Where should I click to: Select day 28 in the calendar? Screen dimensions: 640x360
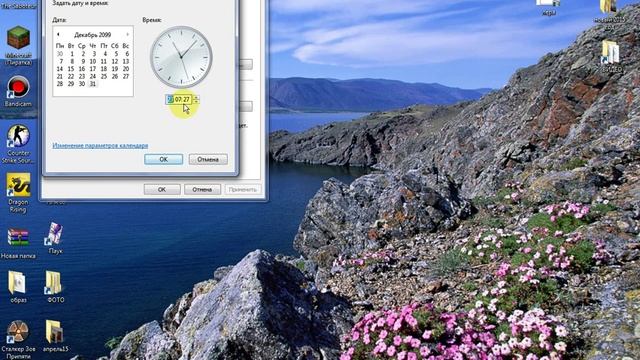coord(60,84)
